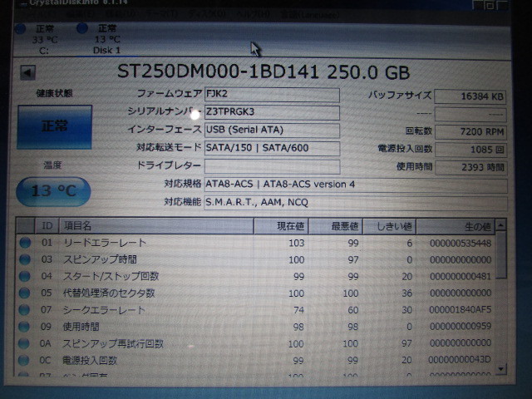Click the 13 °C temperature indicator
This screenshot has width=532, height=399.
[53, 191]
